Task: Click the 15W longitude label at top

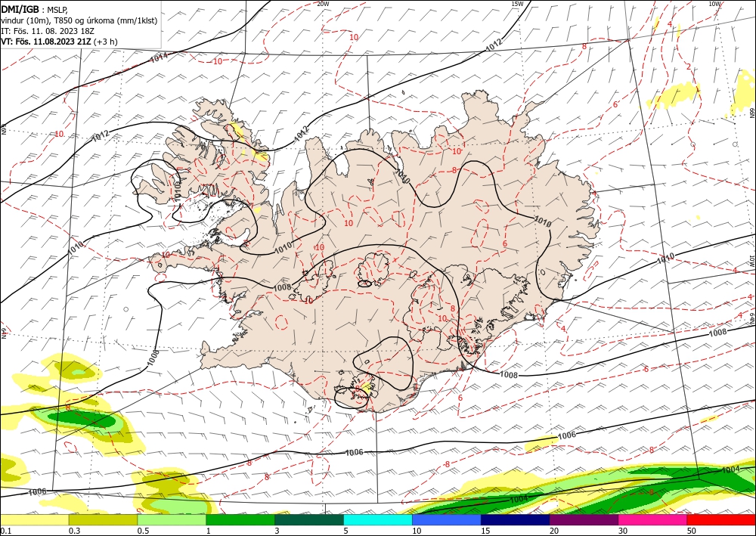Action: 517,4
